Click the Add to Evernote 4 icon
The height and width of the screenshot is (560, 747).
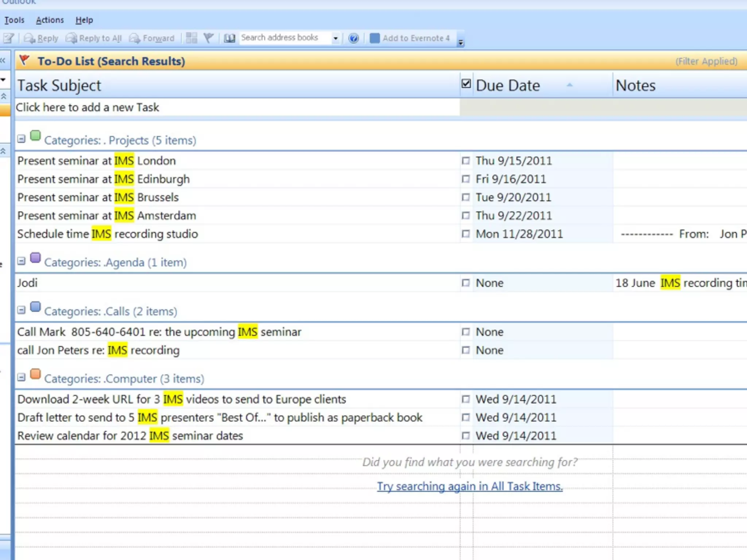tap(375, 38)
